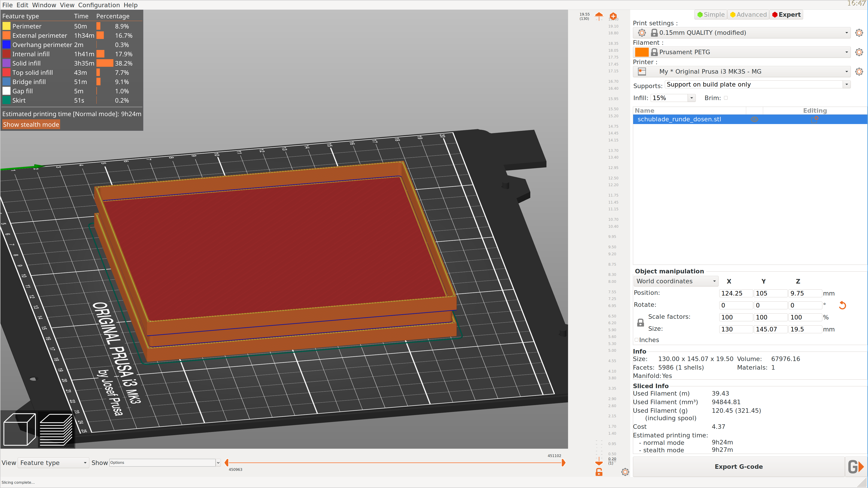Open the Help menu
Viewport: 868px width, 488px height.
point(130,5)
